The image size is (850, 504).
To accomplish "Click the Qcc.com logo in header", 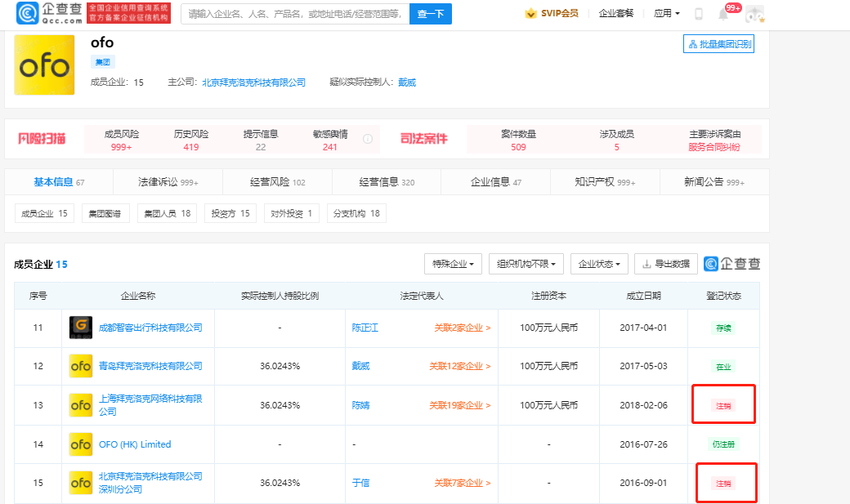I will [49, 13].
